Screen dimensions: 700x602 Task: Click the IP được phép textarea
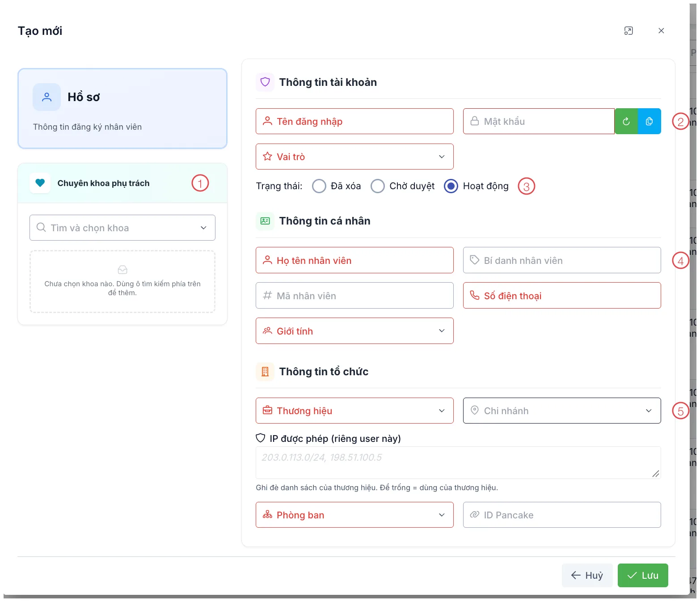click(x=458, y=462)
